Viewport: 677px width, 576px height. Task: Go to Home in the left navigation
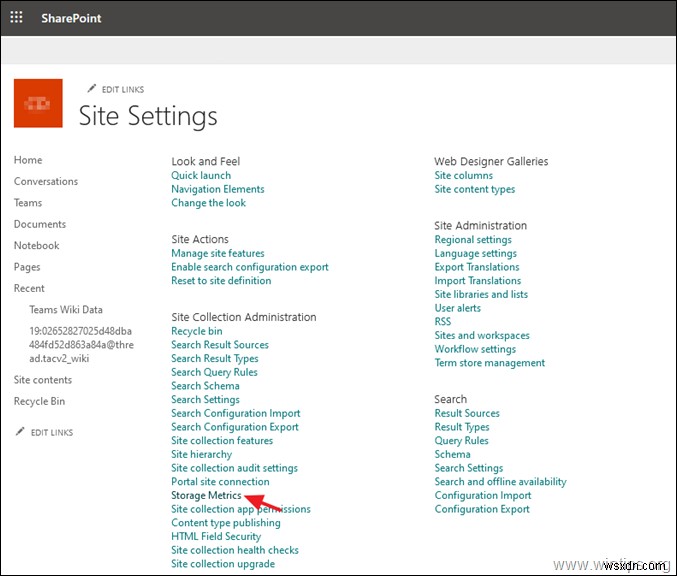(x=28, y=160)
